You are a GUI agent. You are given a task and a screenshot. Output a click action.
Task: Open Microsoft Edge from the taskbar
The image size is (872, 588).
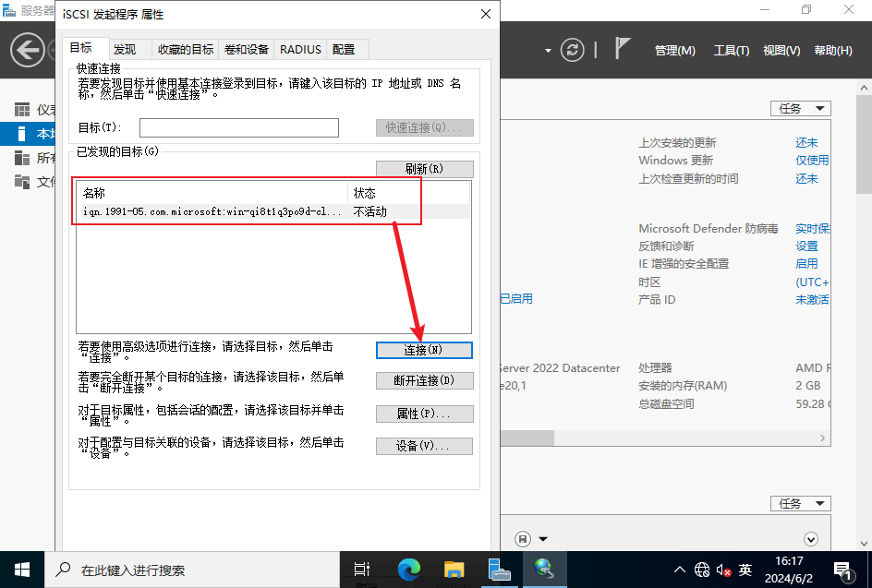pyautogui.click(x=409, y=570)
